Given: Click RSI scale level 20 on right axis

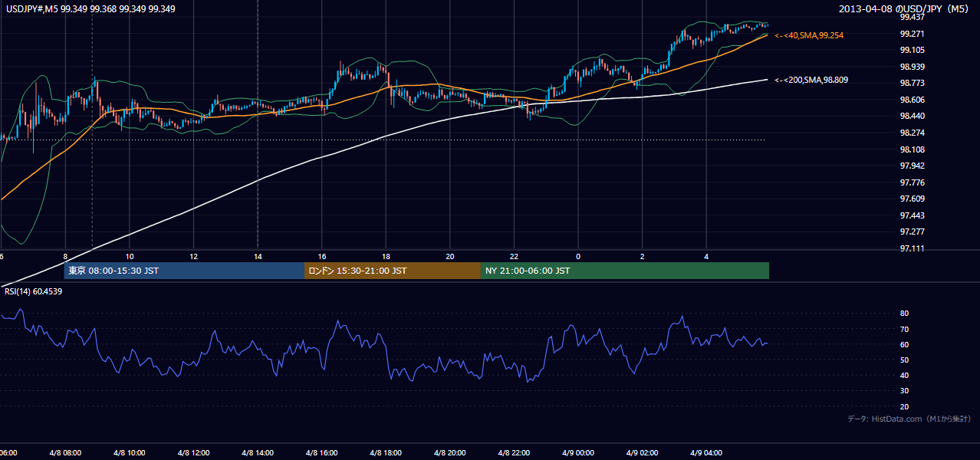Looking at the screenshot, I should [905, 406].
